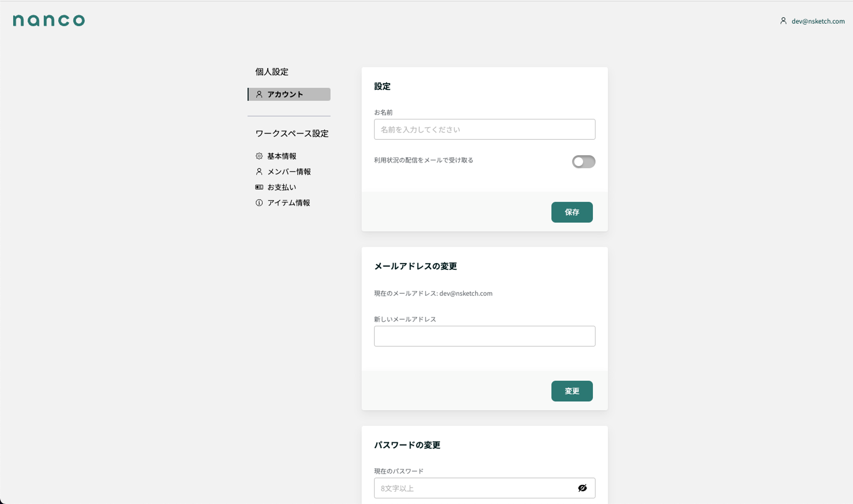The height and width of the screenshot is (504, 853).
Task: Focus the お名前 input field
Action: point(485,129)
